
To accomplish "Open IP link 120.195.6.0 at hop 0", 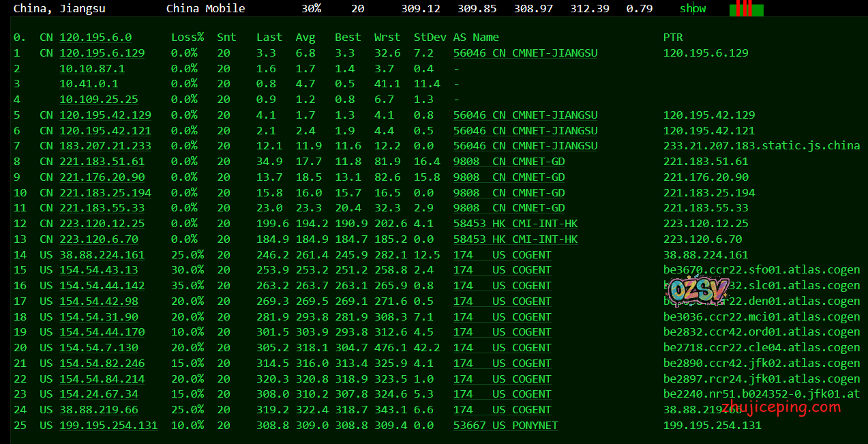I will [x=95, y=38].
